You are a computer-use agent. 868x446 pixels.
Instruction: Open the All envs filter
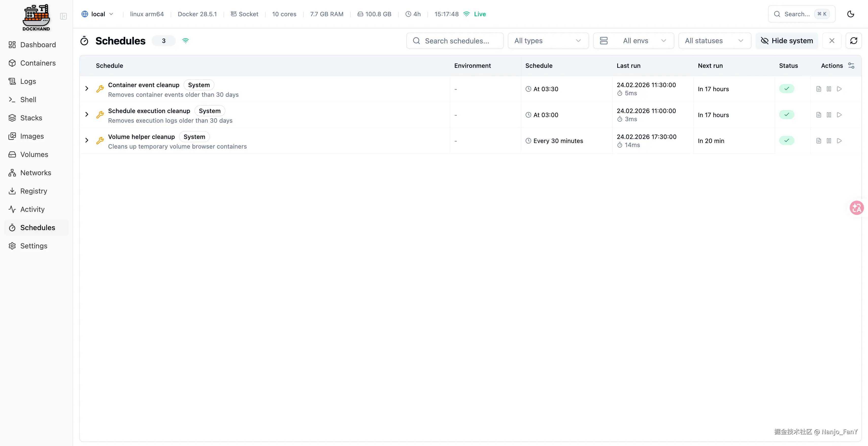(633, 41)
